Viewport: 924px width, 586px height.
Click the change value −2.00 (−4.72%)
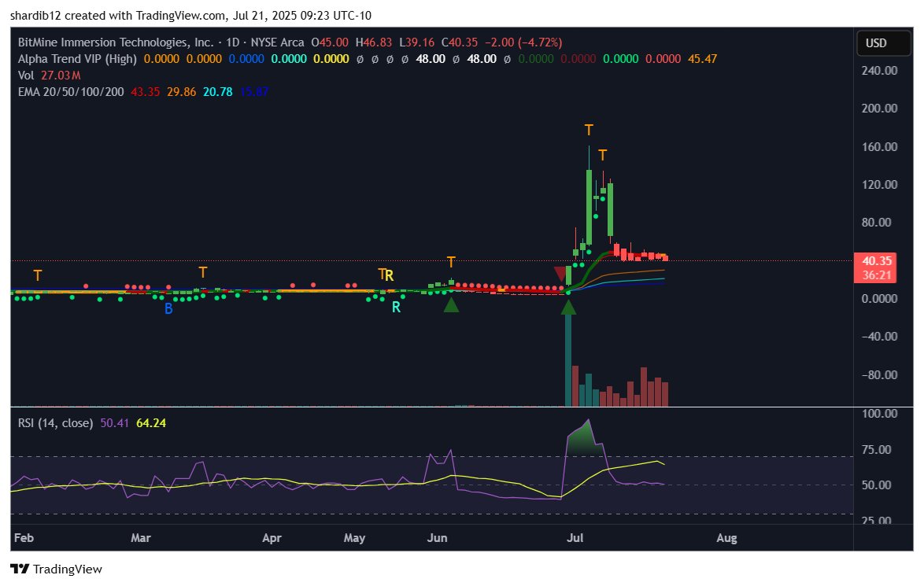point(523,42)
